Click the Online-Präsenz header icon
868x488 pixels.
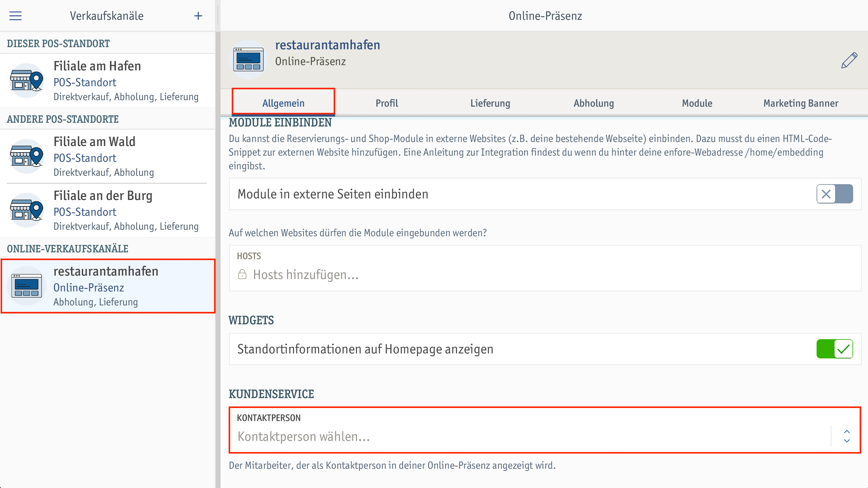pyautogui.click(x=248, y=59)
